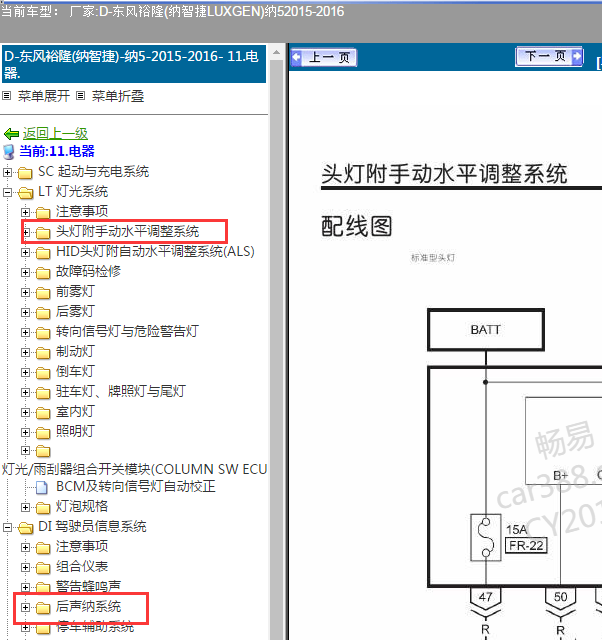
Task: Follow the 返回上一级 link
Action: tap(55, 133)
